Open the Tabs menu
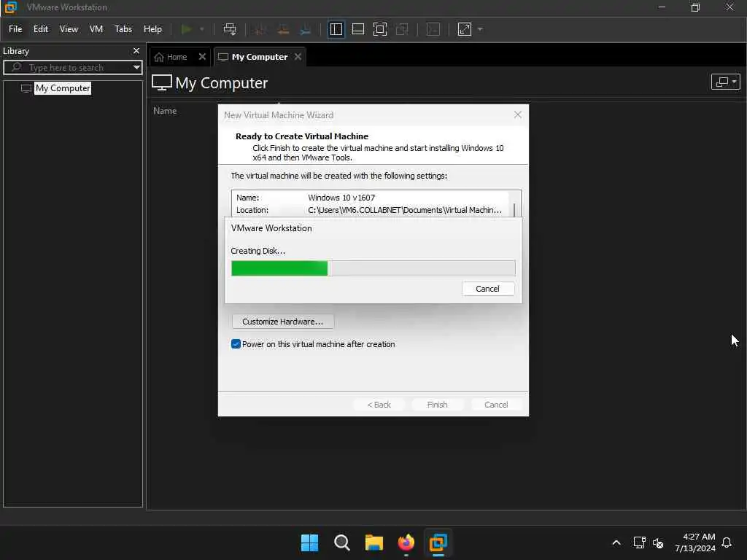747x560 pixels. (123, 29)
